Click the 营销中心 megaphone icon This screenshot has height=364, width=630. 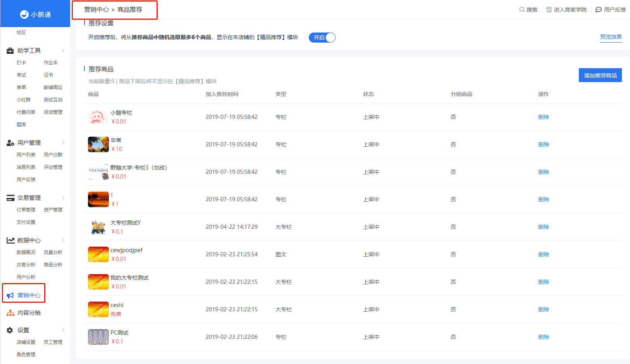(x=10, y=295)
